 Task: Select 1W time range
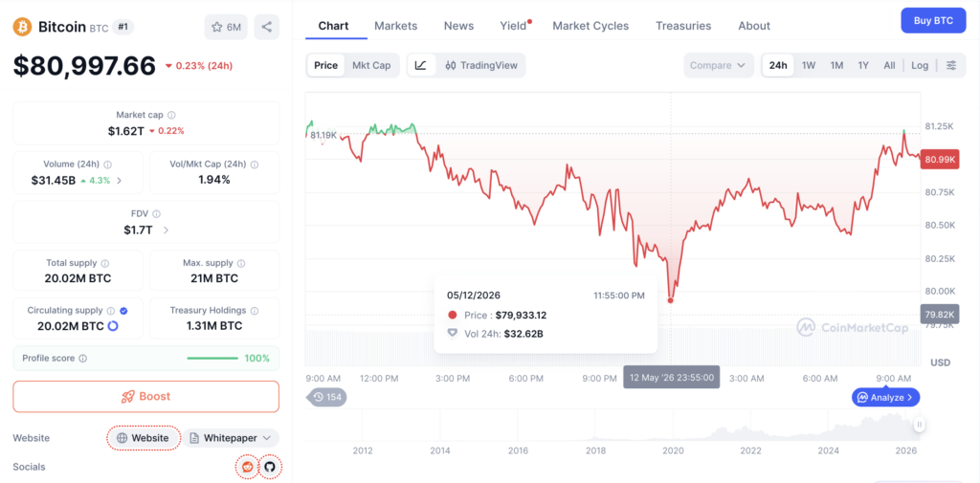pyautogui.click(x=809, y=65)
